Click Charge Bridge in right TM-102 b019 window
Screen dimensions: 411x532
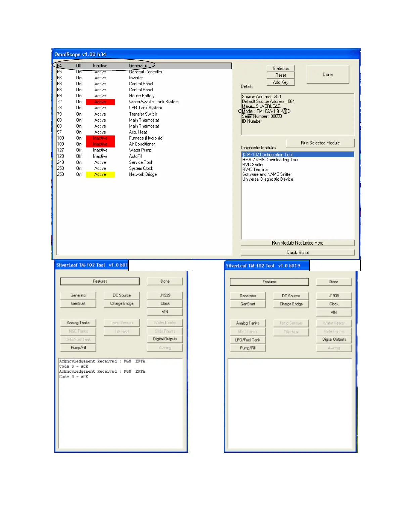coord(291,304)
